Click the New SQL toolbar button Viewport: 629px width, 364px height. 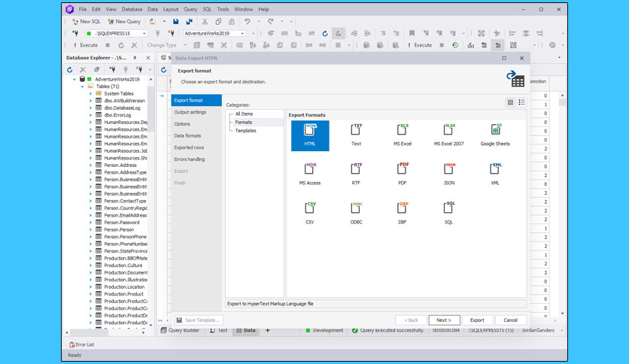(x=87, y=22)
